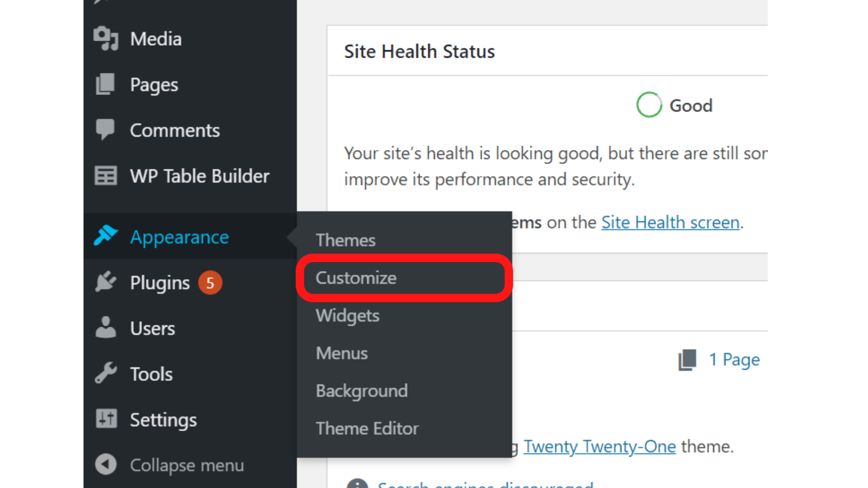Click the Plugins update count badge

[x=210, y=283]
